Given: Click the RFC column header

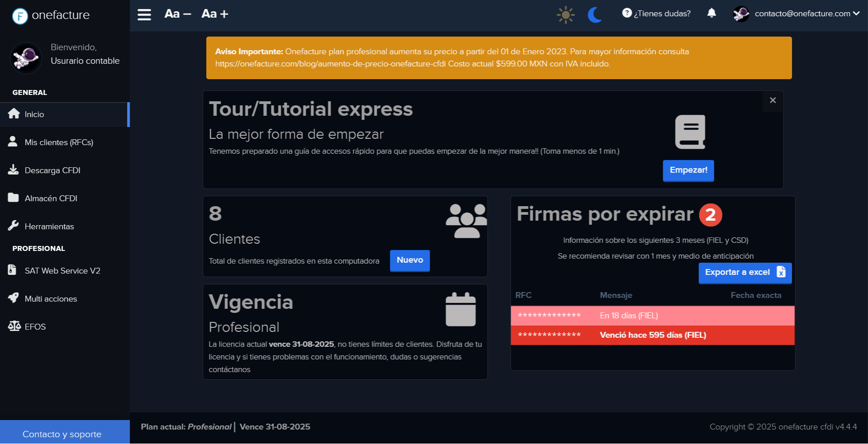Looking at the screenshot, I should point(523,295).
